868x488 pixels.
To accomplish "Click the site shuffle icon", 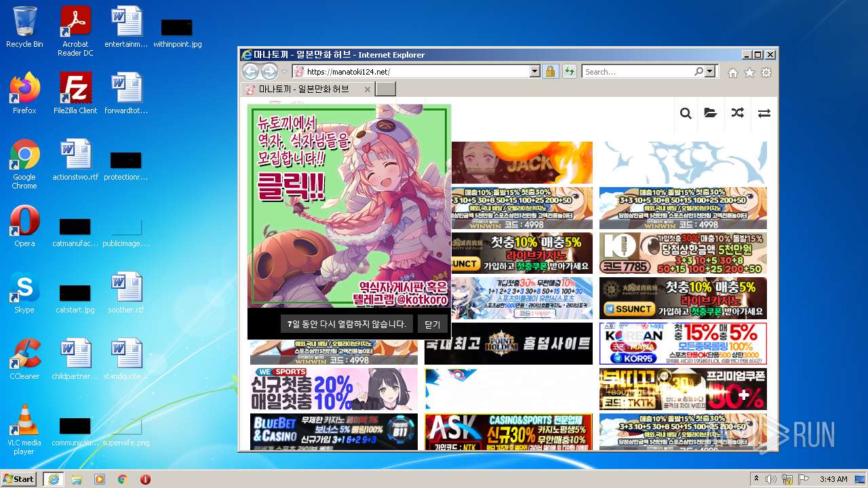I will coord(737,113).
